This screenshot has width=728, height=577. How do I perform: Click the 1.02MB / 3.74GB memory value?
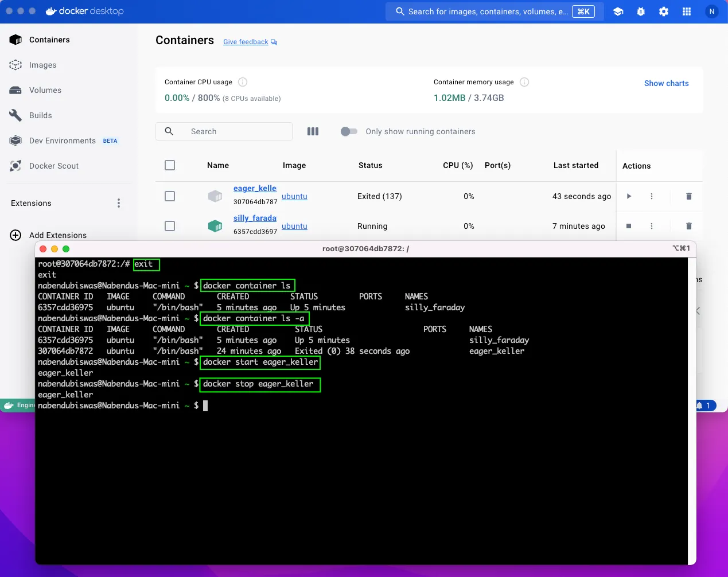point(469,98)
